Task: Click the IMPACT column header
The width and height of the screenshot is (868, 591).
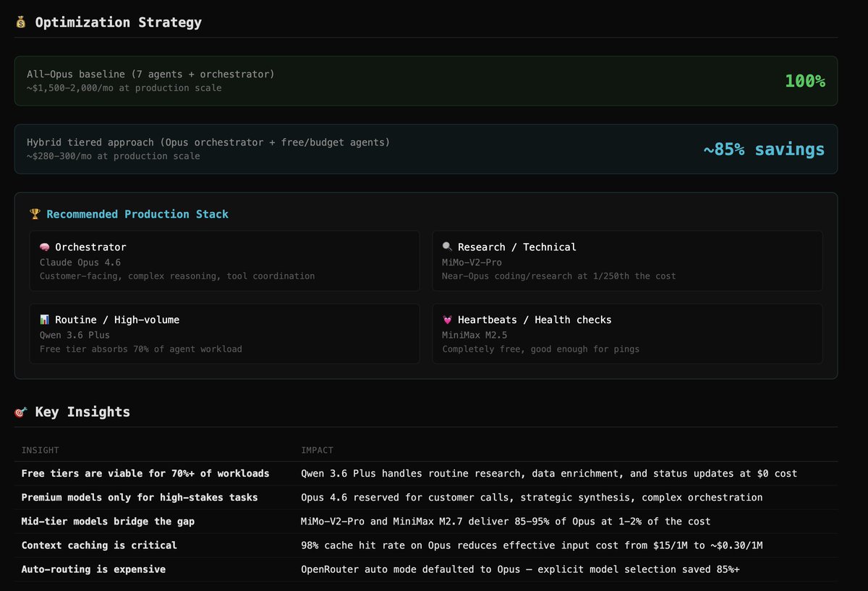Action: (318, 450)
